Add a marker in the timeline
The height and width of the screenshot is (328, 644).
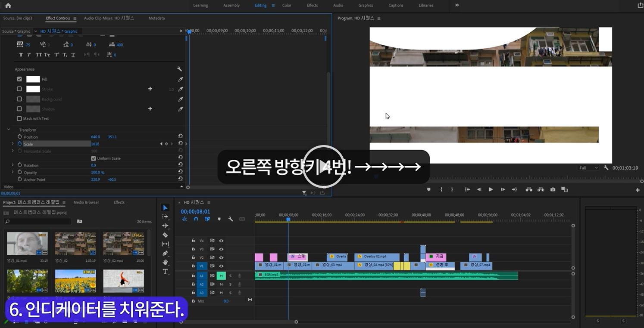[x=219, y=219]
